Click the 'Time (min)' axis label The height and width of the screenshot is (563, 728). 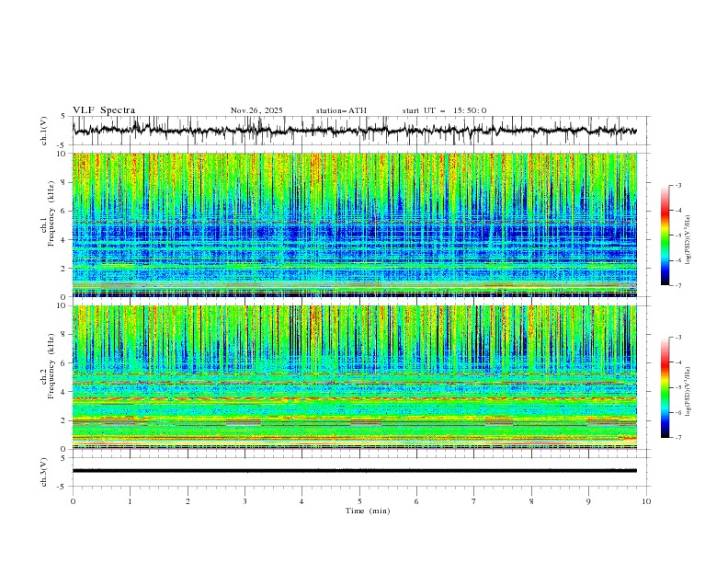point(368,511)
